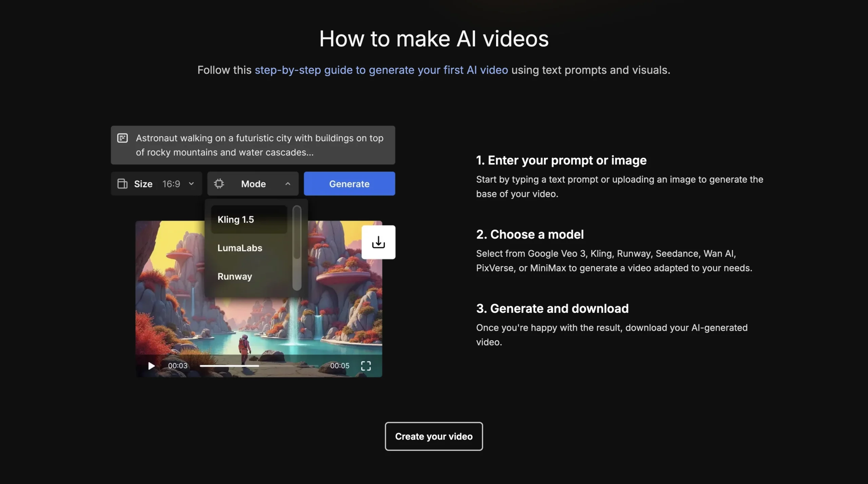Open the step-by-step guide link
The image size is (868, 484).
click(x=381, y=70)
